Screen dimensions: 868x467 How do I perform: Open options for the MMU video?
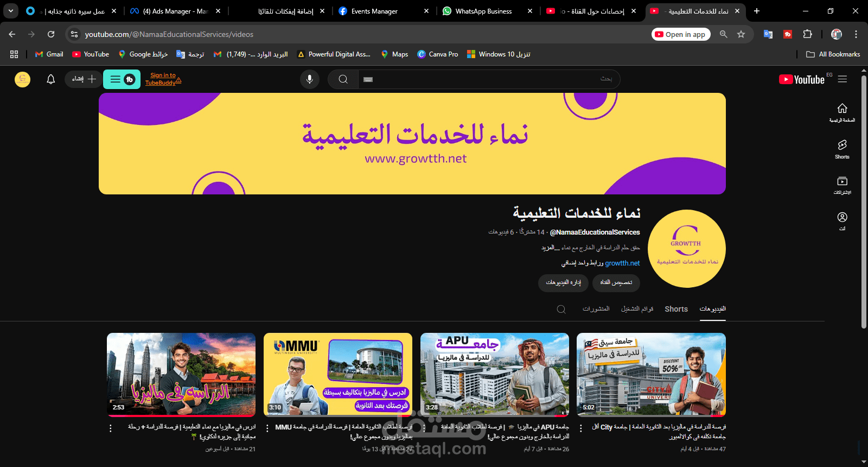(267, 428)
